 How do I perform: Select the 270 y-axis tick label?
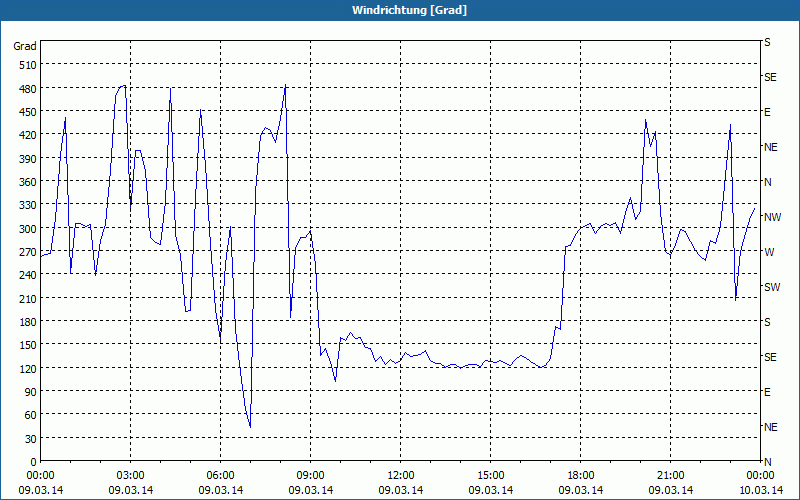(28, 252)
